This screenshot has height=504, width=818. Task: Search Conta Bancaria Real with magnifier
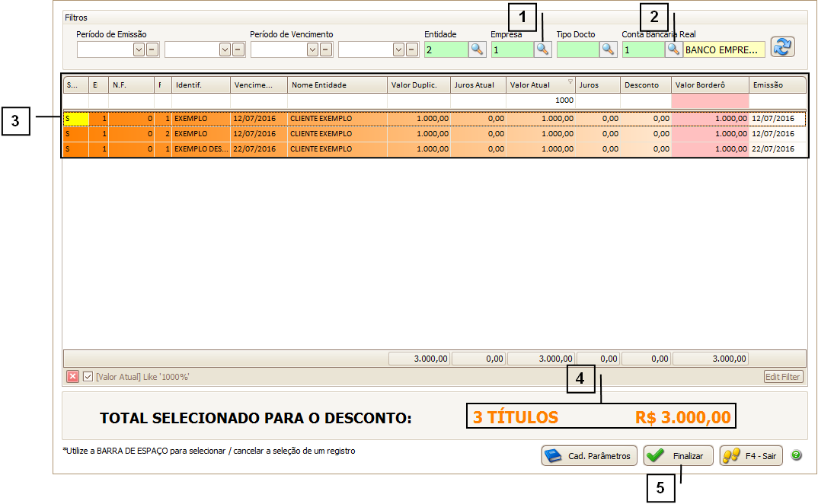[x=673, y=49]
